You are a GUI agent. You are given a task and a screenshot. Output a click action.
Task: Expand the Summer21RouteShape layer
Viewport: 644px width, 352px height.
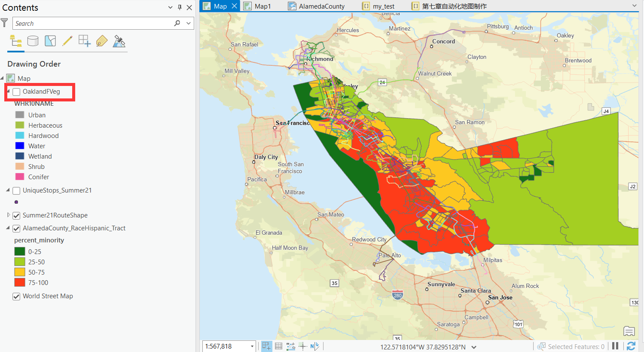[8, 215]
